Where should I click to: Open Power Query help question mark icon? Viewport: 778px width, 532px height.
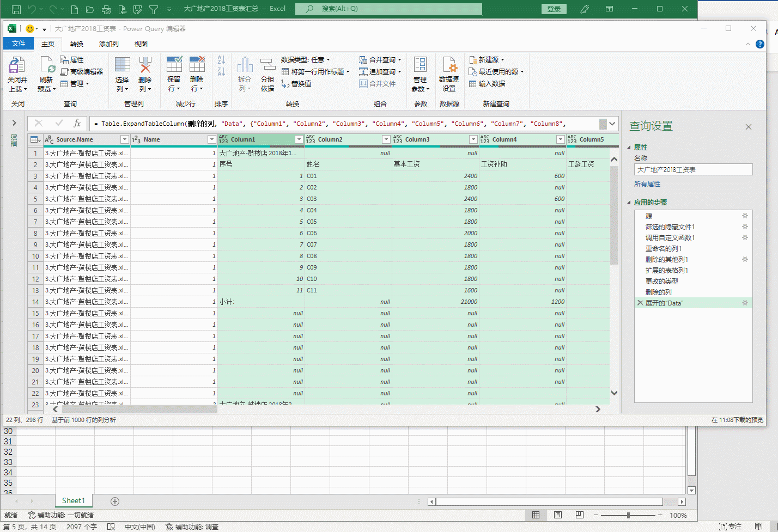pos(760,44)
